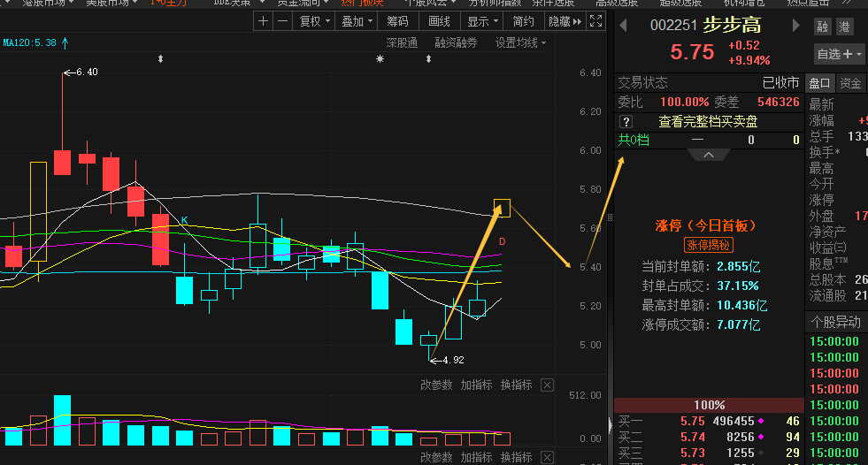This screenshot has width=868, height=465.
Task: Click the 深股通 label
Action: [402, 42]
